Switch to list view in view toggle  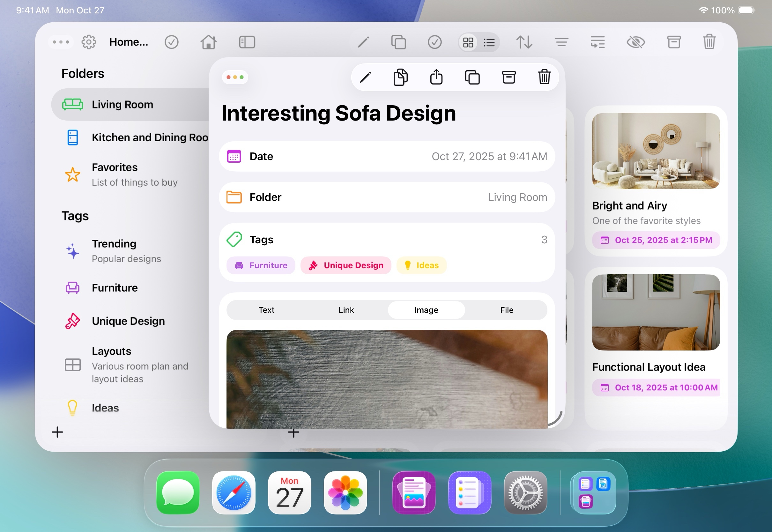tap(489, 42)
